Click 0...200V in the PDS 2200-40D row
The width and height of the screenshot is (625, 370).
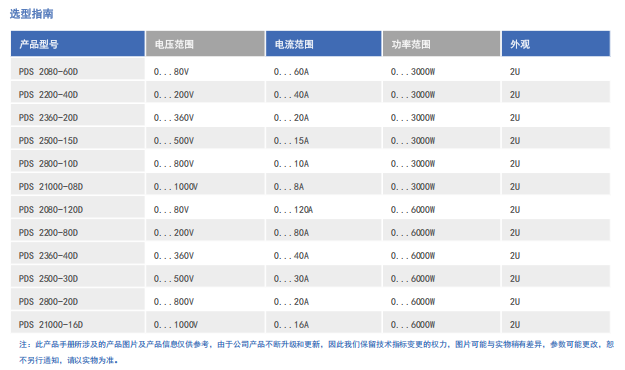tap(174, 95)
